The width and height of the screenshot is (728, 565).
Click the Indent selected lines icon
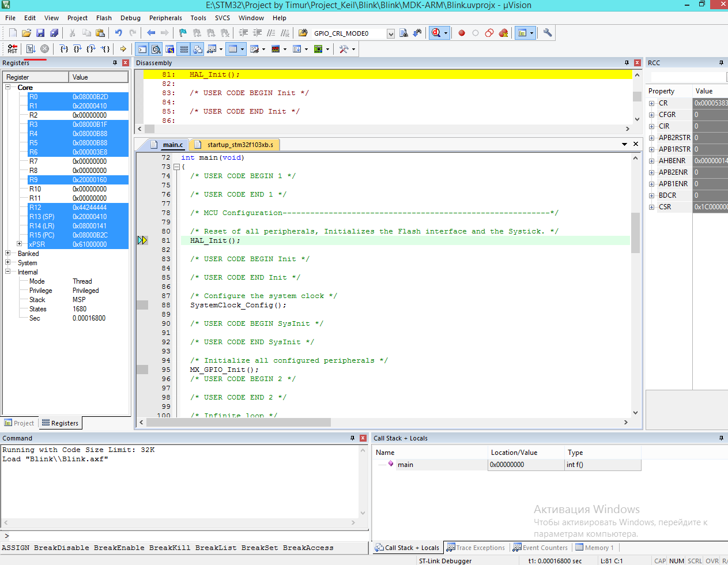243,33
